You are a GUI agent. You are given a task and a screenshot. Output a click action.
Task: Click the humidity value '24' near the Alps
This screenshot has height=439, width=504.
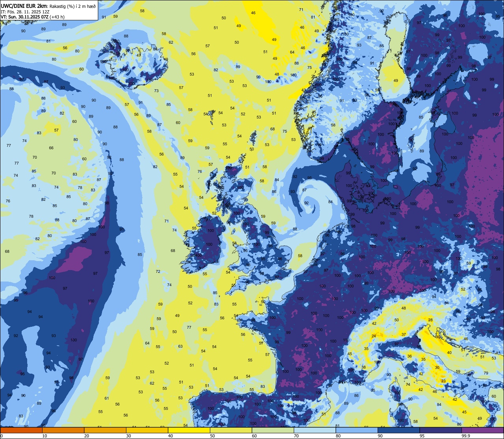pos(373,336)
